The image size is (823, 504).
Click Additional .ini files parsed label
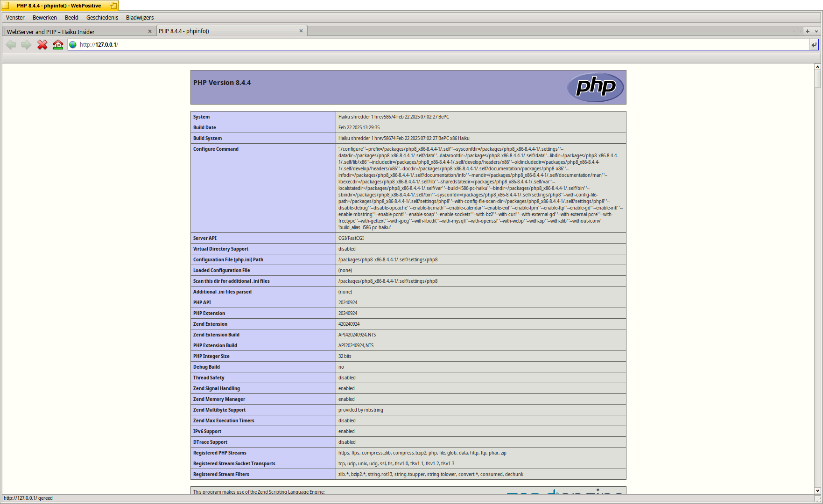222,292
